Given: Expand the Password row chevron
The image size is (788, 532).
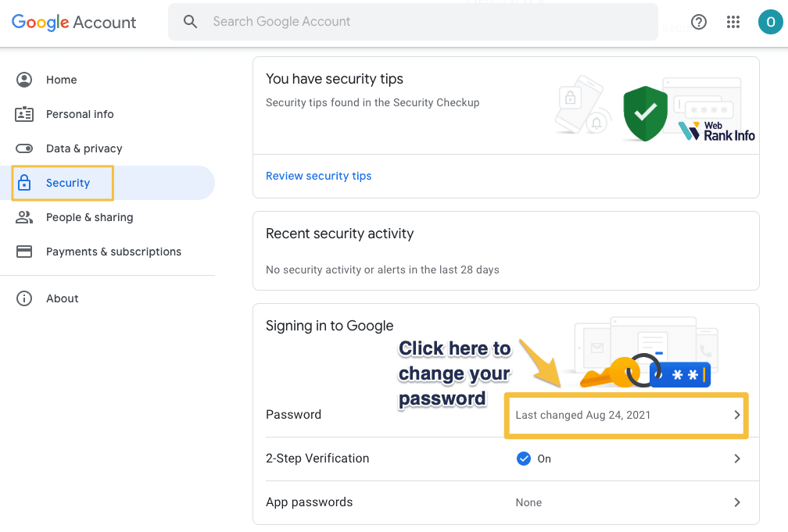Looking at the screenshot, I should [736, 415].
